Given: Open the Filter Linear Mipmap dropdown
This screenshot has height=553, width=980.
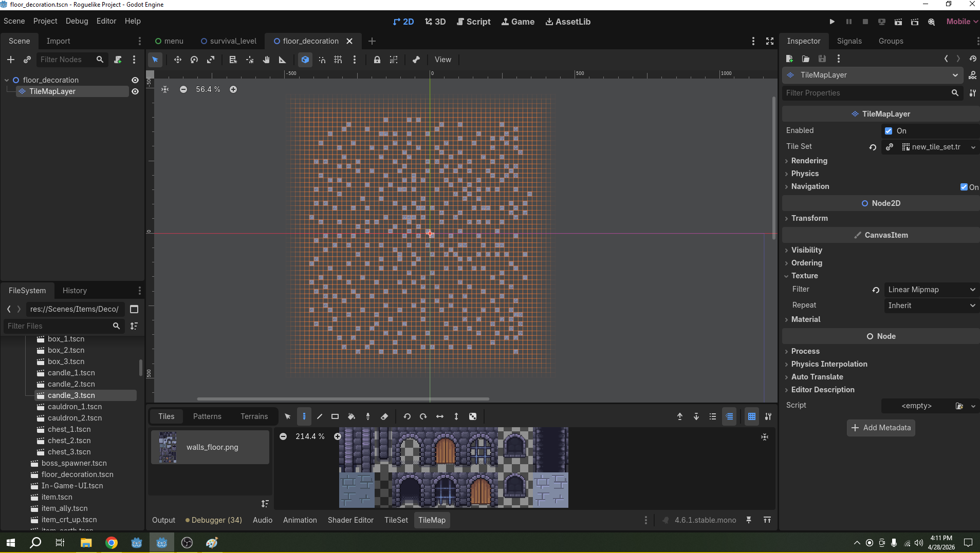Looking at the screenshot, I should [x=931, y=290].
